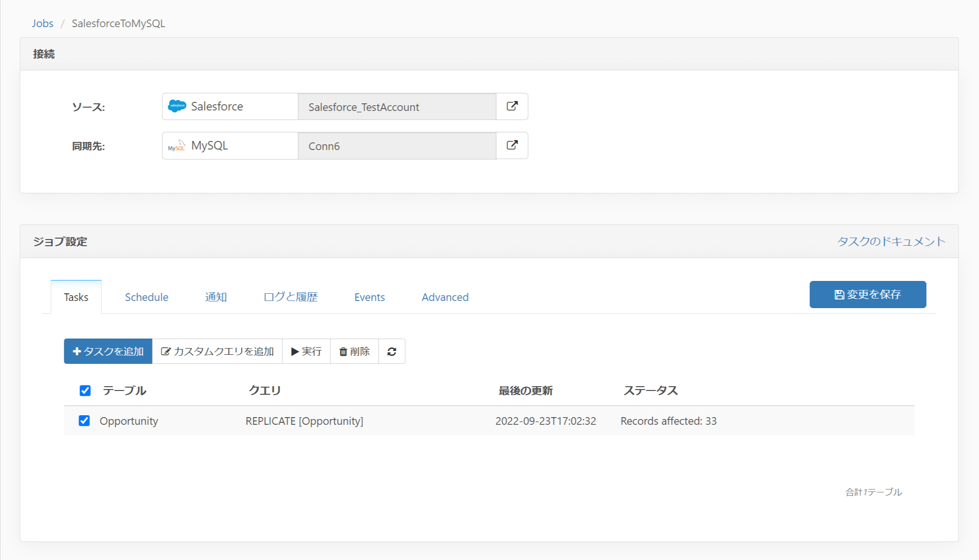Click the MySQL logo icon
The image size is (979, 560).
[x=177, y=146]
